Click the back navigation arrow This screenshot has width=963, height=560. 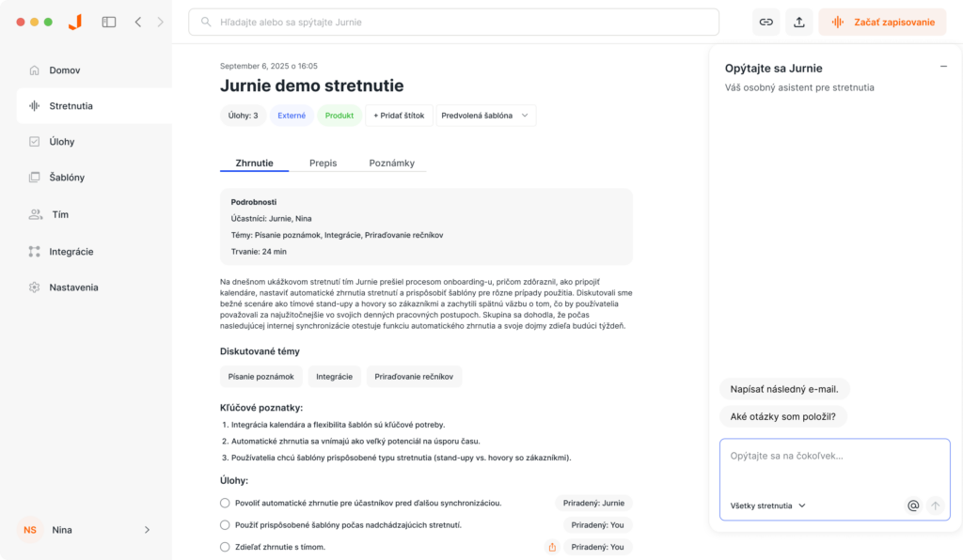pyautogui.click(x=138, y=22)
